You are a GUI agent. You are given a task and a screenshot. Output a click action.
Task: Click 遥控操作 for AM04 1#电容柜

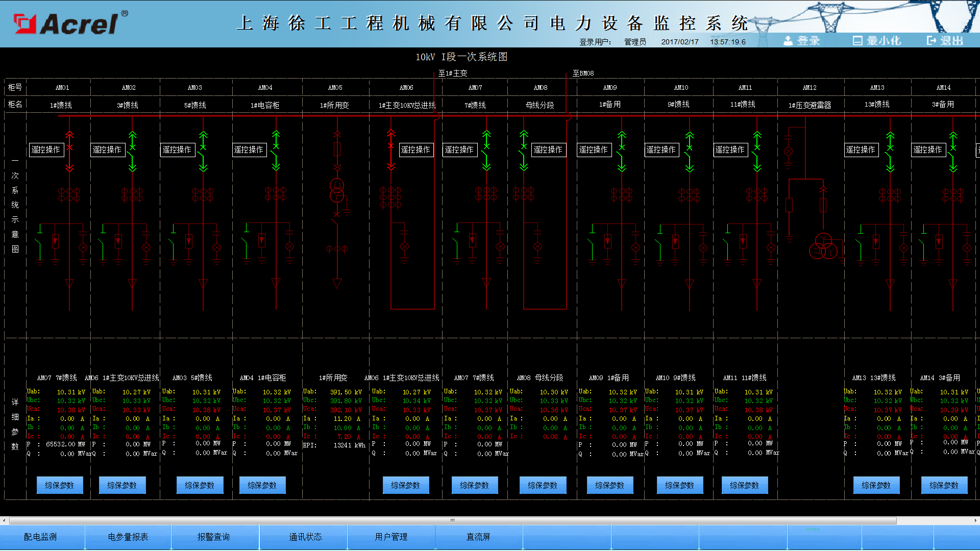click(249, 149)
